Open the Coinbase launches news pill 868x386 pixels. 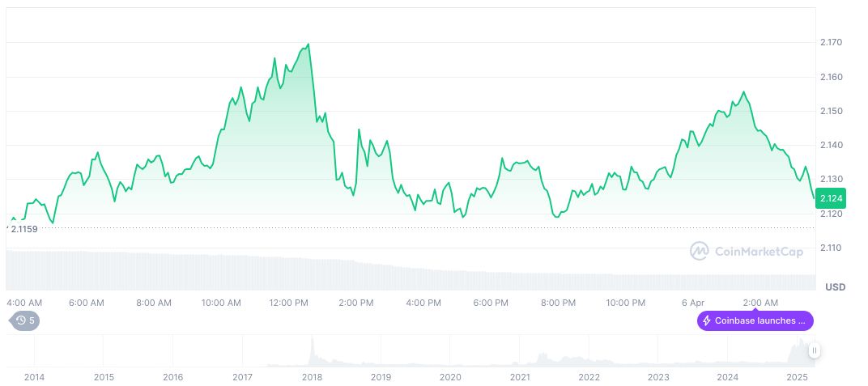(755, 320)
